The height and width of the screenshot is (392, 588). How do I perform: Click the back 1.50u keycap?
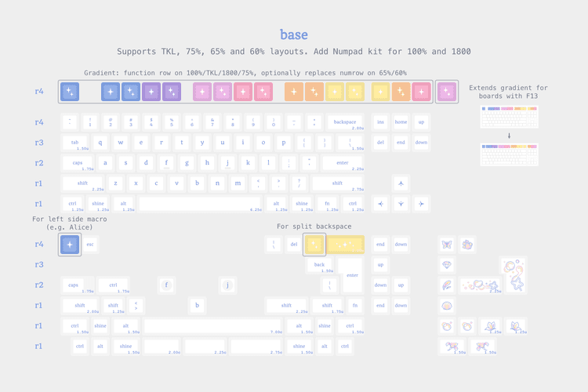pyautogui.click(x=320, y=265)
